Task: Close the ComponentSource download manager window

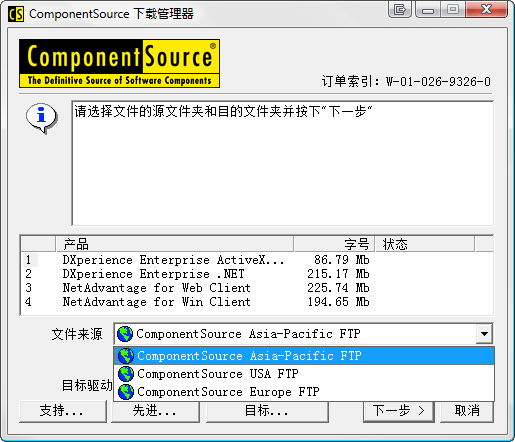Action: pyautogui.click(x=486, y=9)
